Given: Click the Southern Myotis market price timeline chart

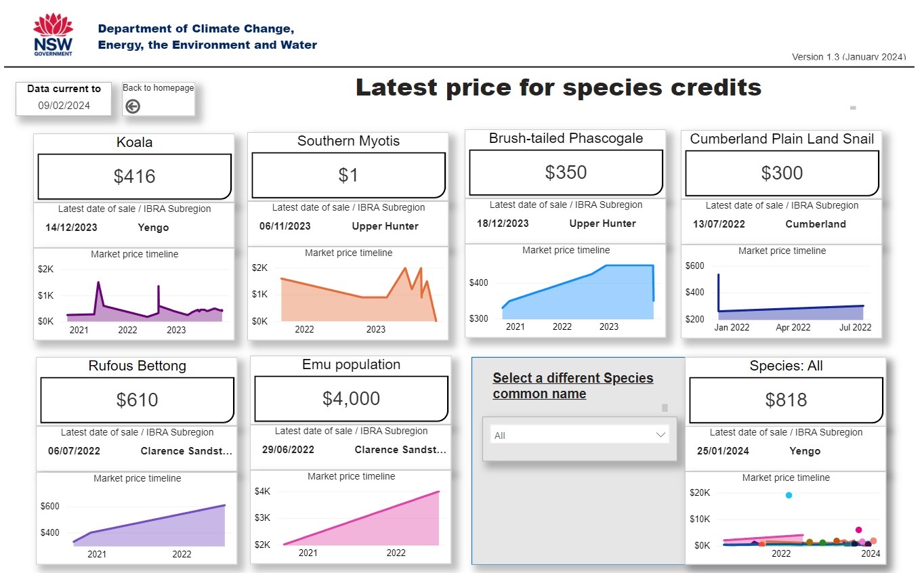Looking at the screenshot, I should (348, 295).
